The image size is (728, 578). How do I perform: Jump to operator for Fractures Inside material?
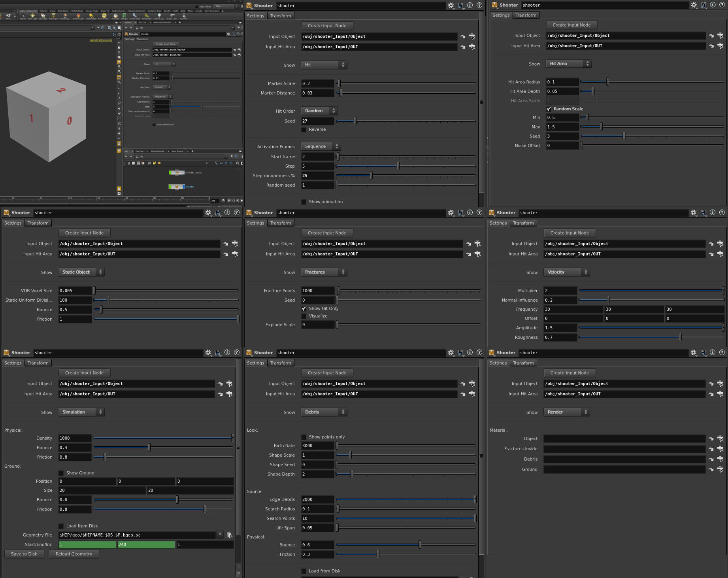(x=711, y=449)
